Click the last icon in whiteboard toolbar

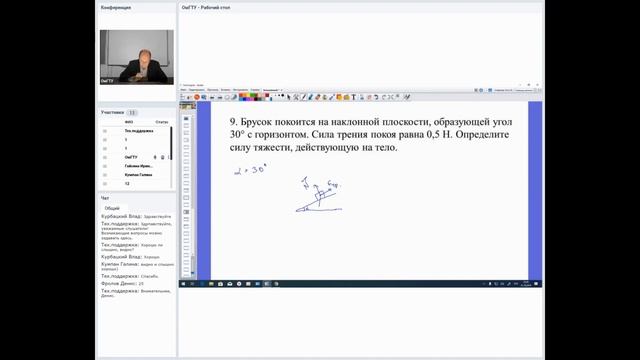(407, 97)
